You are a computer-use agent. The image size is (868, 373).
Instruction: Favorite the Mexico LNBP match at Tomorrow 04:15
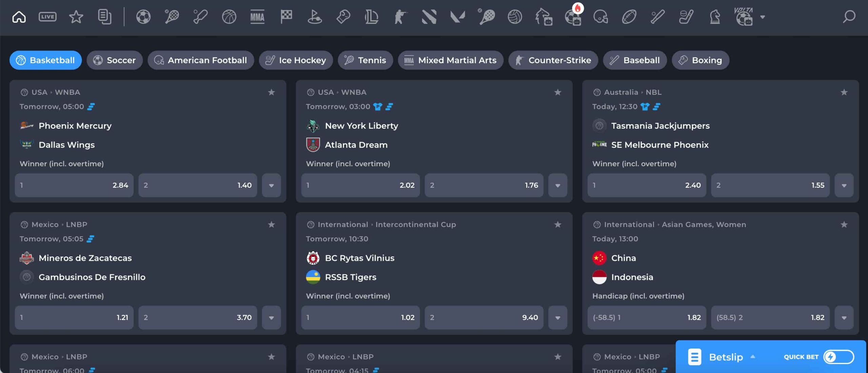pos(558,357)
